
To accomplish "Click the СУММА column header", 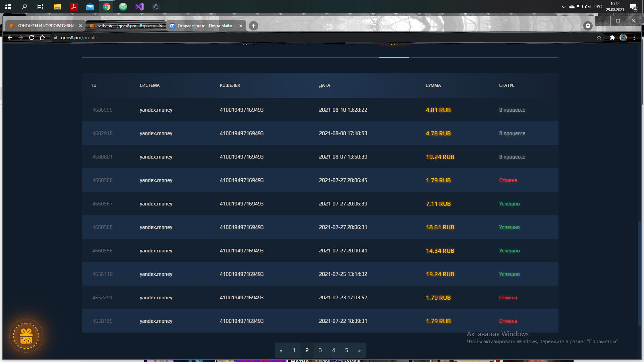I will [x=433, y=85].
